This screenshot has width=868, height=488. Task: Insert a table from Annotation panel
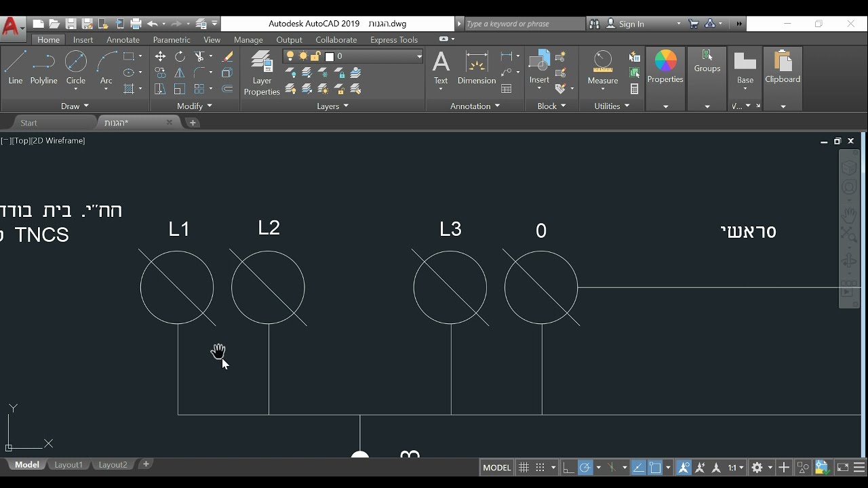(x=507, y=89)
